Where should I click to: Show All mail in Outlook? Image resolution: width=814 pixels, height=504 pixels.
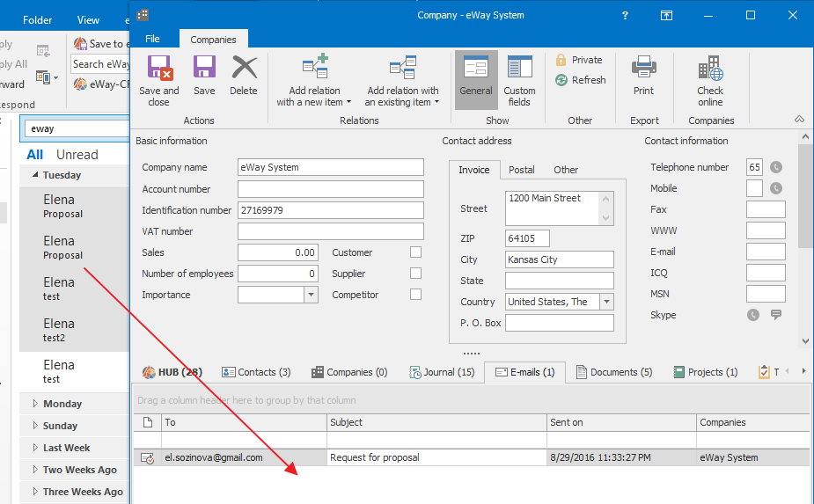[35, 155]
